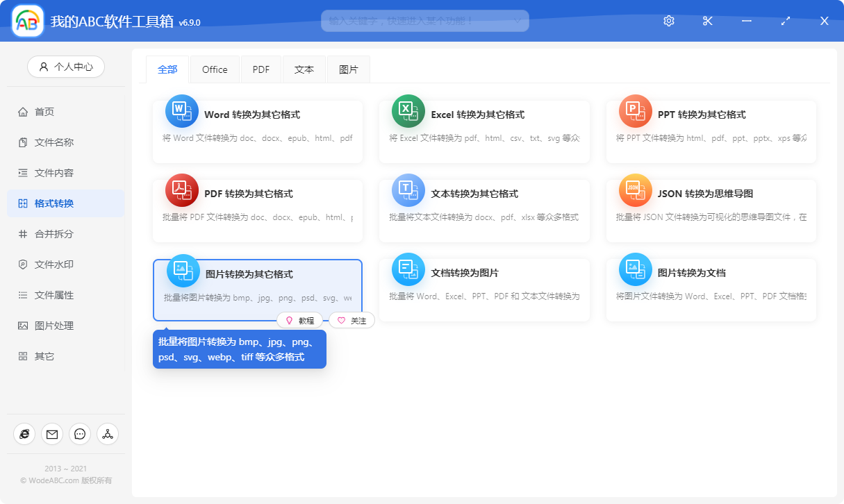Click the 关注 follow button
The image size is (844, 504).
pos(351,320)
